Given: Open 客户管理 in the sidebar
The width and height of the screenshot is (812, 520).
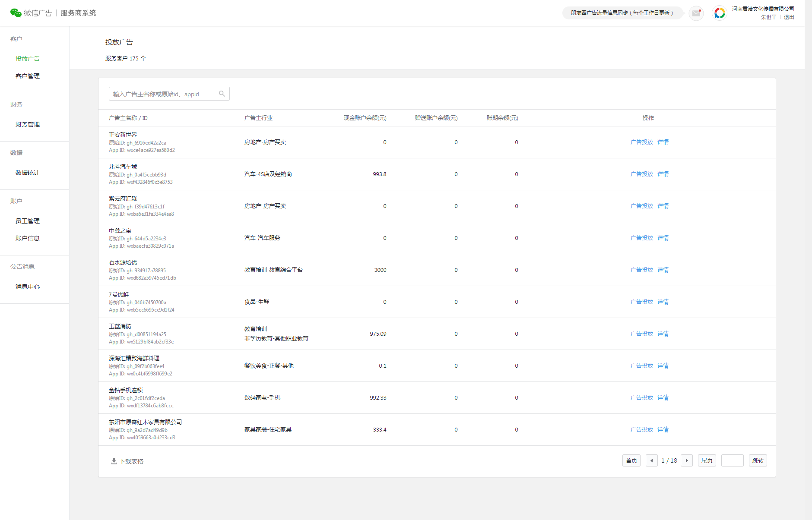Looking at the screenshot, I should pos(28,76).
